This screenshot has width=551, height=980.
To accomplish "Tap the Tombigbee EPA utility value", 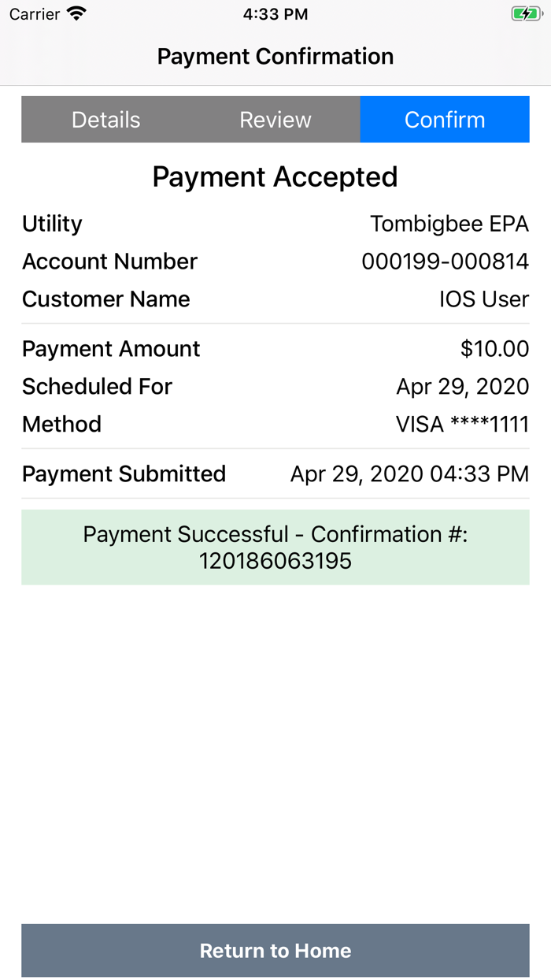I will point(449,224).
